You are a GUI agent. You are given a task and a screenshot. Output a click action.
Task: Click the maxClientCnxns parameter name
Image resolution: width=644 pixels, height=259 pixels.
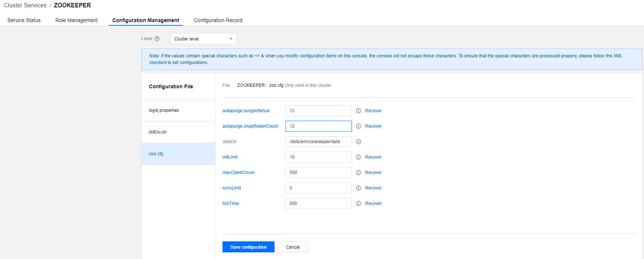[x=238, y=173]
